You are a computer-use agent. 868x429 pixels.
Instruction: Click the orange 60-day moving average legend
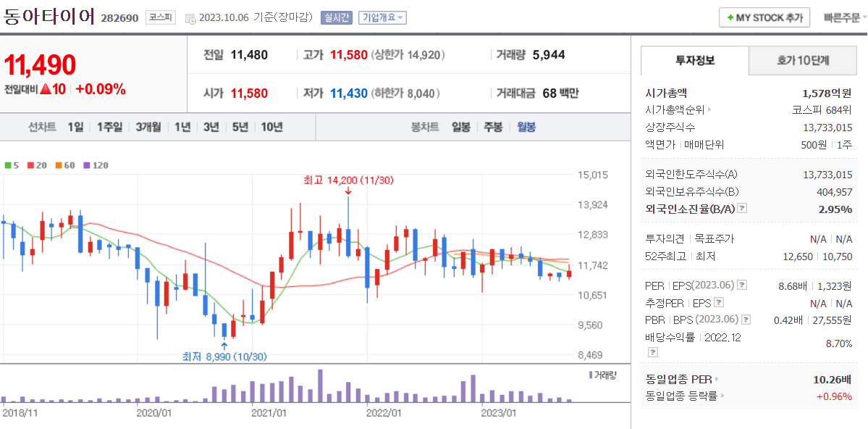64,165
